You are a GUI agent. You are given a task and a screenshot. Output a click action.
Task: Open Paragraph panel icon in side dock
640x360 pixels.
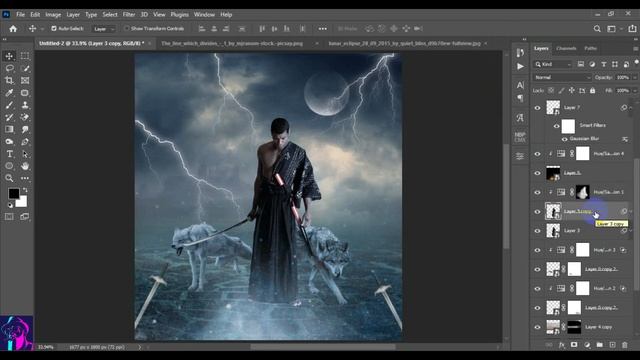(520, 98)
